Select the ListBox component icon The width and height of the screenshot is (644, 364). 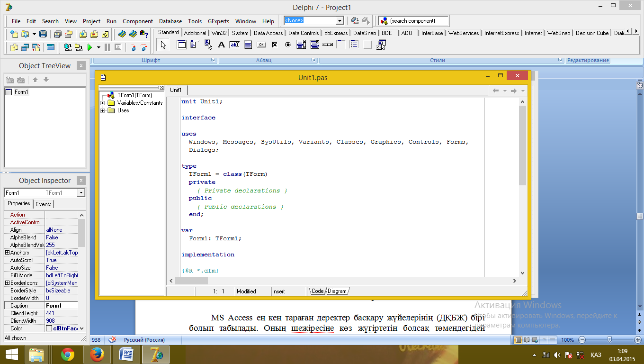[301, 45]
